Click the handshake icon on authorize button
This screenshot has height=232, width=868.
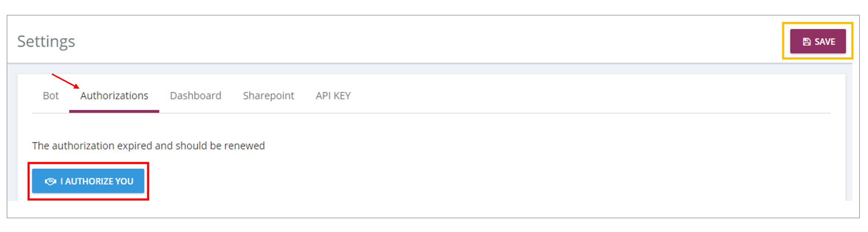click(x=50, y=181)
